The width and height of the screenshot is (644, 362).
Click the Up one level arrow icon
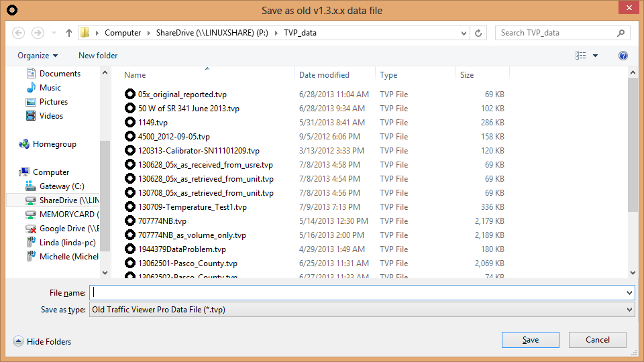(69, 33)
